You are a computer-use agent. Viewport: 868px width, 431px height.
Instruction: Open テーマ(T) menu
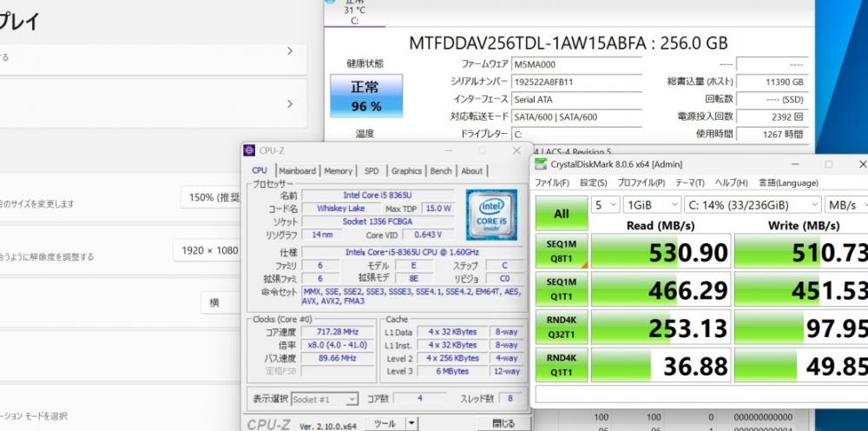(690, 182)
